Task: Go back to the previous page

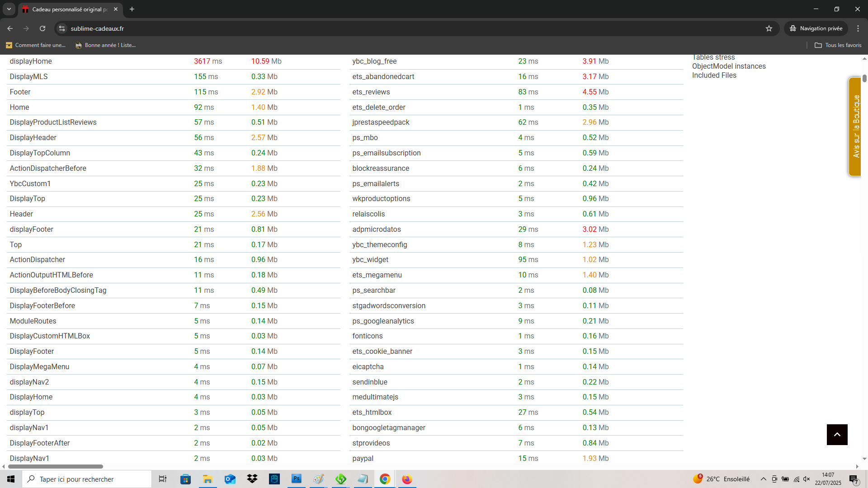Action: click(x=10, y=28)
